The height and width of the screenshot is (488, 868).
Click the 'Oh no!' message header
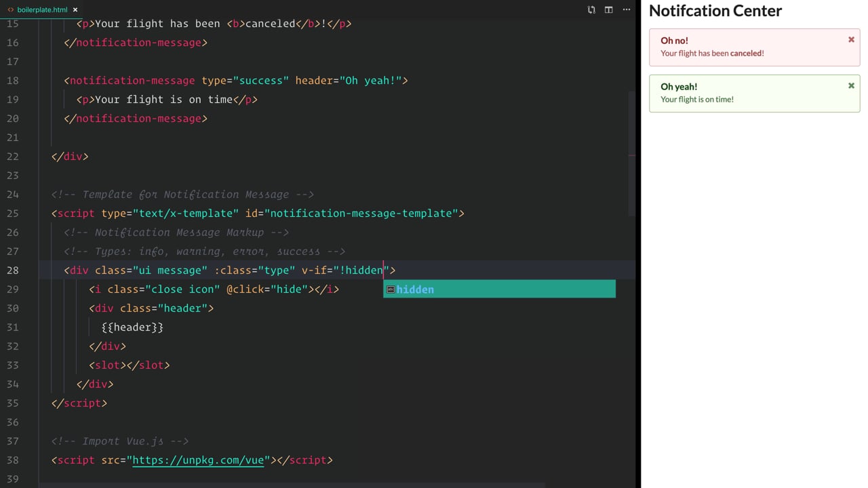[x=674, y=41]
